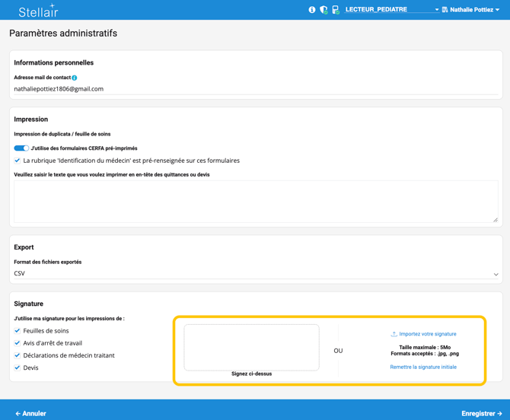The image size is (510, 420).
Task: Uncheck the Devis checkbox
Action: coord(18,367)
